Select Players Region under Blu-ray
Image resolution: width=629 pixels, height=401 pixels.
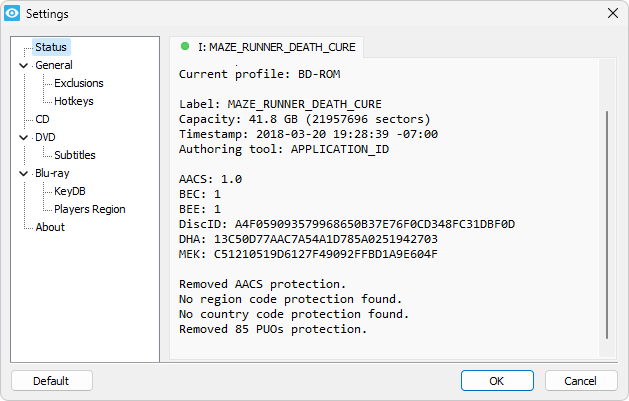[90, 209]
